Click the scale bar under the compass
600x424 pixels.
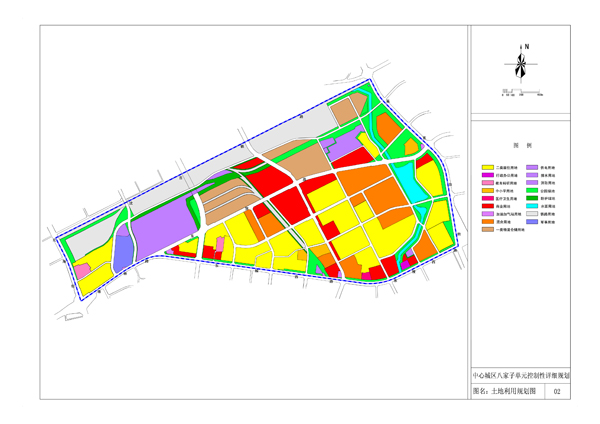tap(520, 93)
